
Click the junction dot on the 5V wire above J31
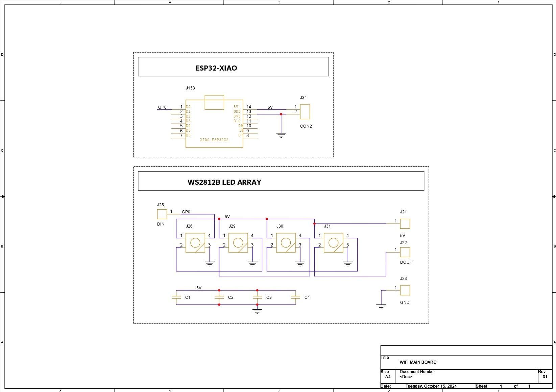pos(314,224)
